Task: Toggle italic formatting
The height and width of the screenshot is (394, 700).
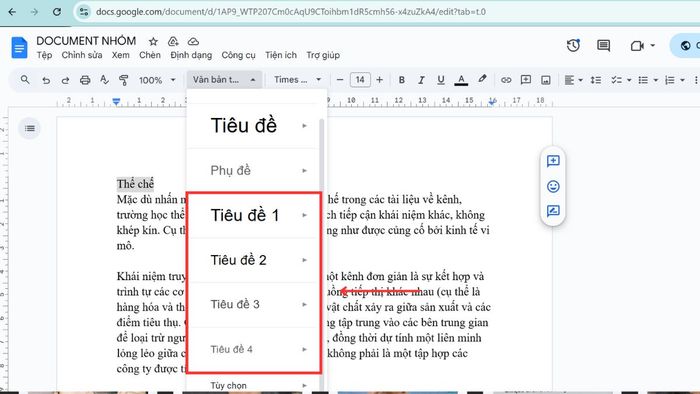Action: click(421, 80)
